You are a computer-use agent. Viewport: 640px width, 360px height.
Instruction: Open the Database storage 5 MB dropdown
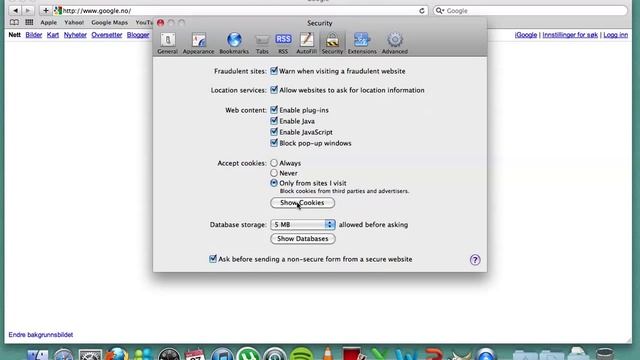(302, 224)
